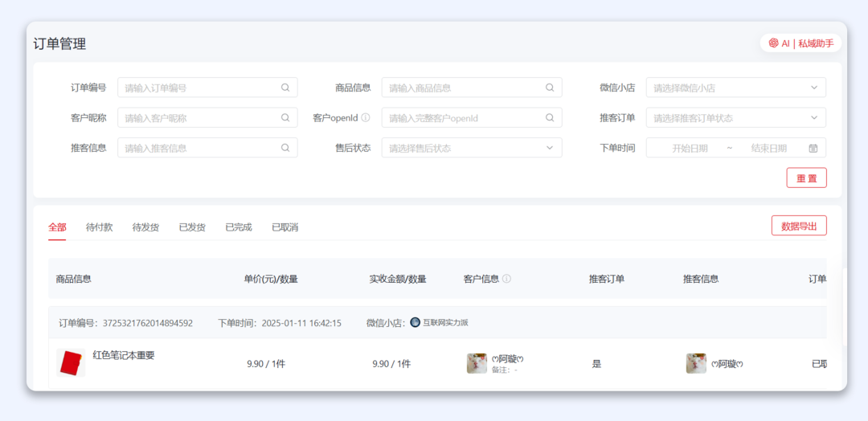Click the red notebook product thumbnail
The image size is (868, 421).
[x=72, y=363]
